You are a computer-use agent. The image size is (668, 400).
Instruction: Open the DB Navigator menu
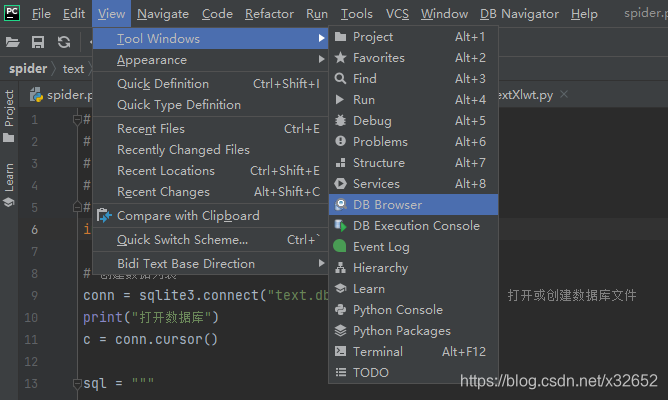(519, 14)
